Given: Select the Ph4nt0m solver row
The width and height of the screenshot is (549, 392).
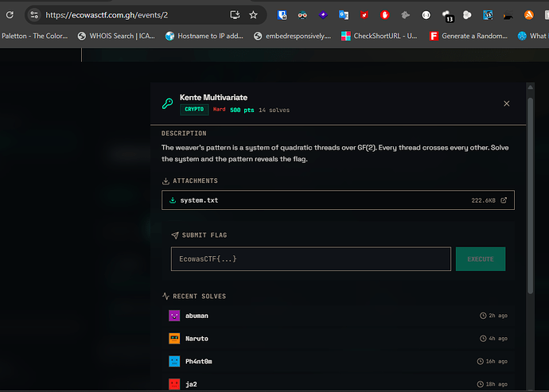Looking at the screenshot, I should tap(338, 361).
